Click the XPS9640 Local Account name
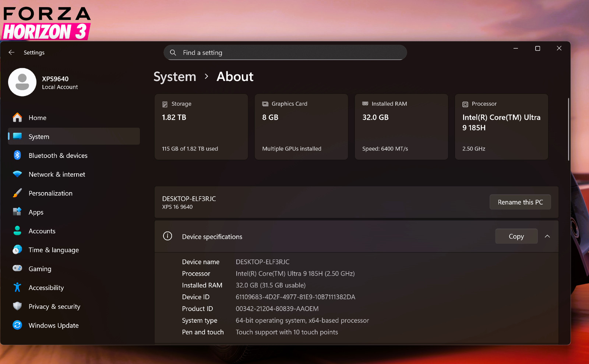 (60, 82)
